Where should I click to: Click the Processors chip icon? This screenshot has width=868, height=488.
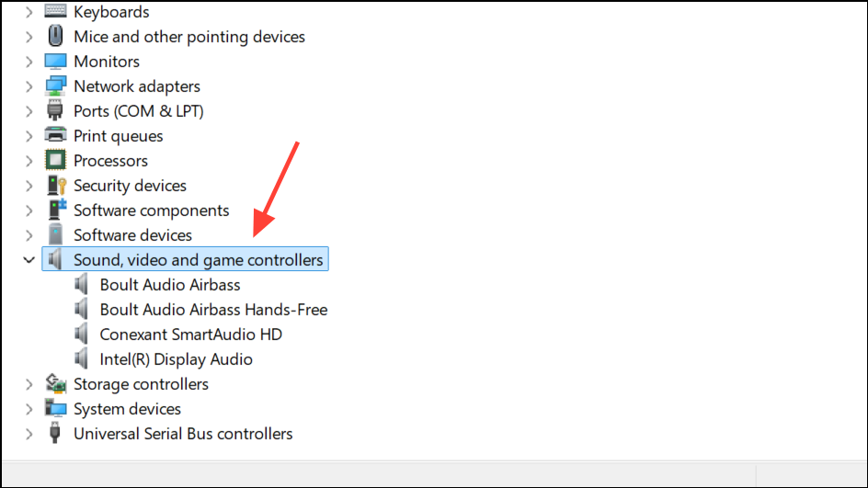[56, 161]
